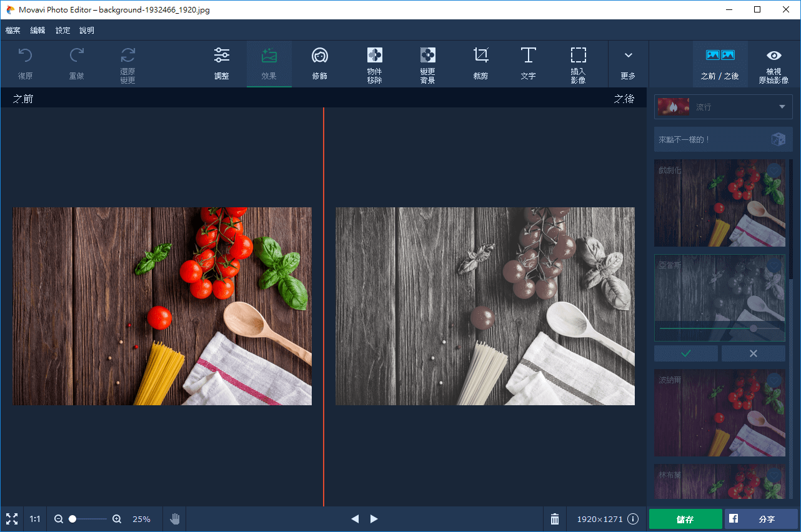Click the green 儲存 save button
Viewport: 801px width, 532px height.
tap(685, 519)
